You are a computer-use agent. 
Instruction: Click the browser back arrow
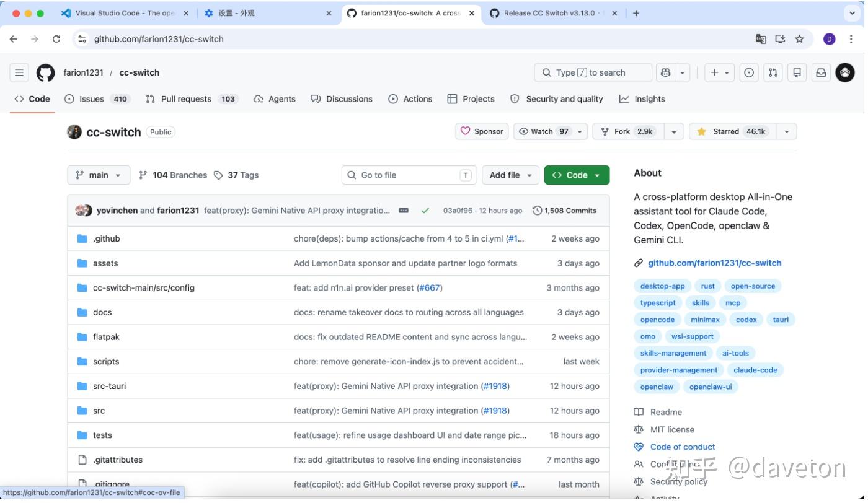(14, 39)
